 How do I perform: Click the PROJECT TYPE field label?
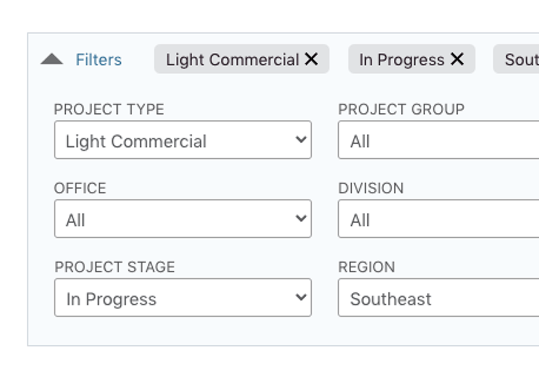pyautogui.click(x=109, y=109)
